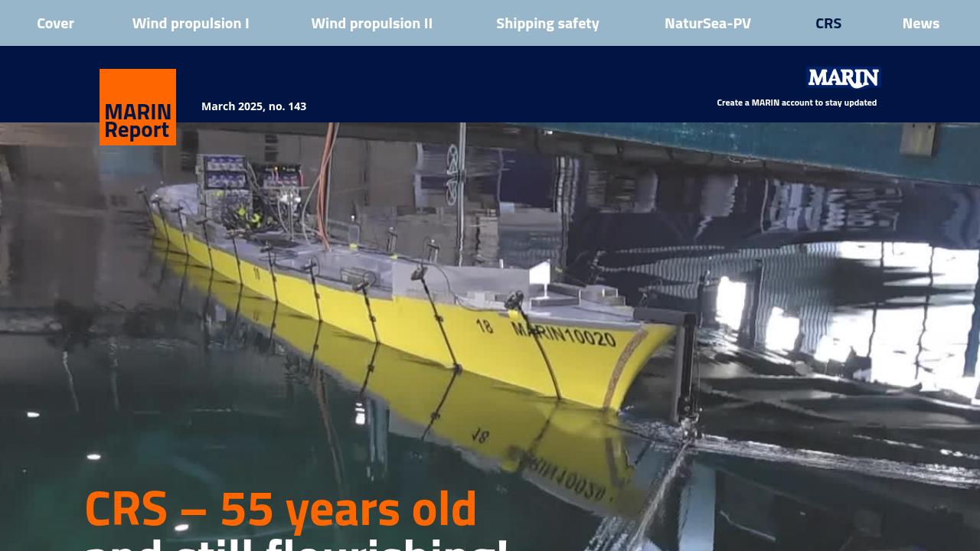Viewport: 980px width, 551px height.
Task: Switch to the Wind propulsion I article
Action: click(x=190, y=23)
